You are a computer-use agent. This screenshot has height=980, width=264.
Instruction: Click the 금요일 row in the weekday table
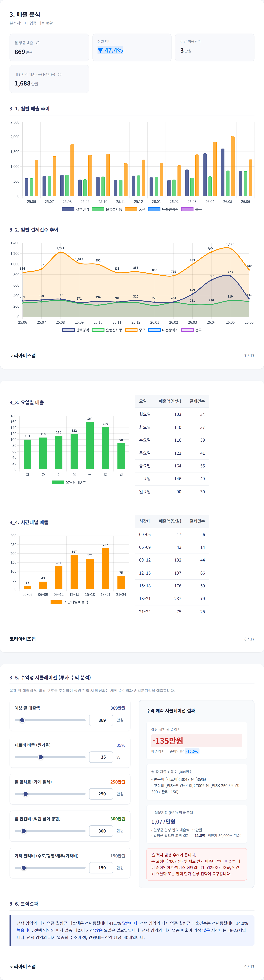click(172, 466)
